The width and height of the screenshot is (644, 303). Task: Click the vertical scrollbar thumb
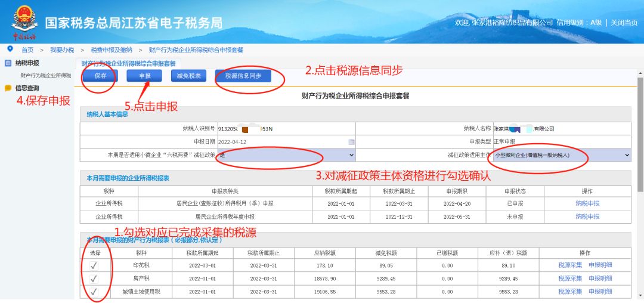pyautogui.click(x=640, y=134)
